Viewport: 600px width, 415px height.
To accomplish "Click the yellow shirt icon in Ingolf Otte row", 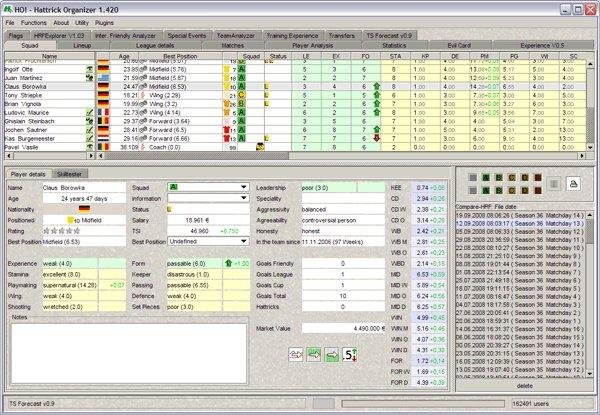I will [226, 69].
